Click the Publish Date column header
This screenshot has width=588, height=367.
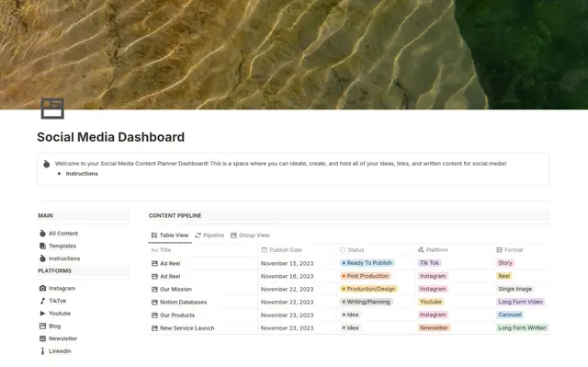click(x=282, y=250)
